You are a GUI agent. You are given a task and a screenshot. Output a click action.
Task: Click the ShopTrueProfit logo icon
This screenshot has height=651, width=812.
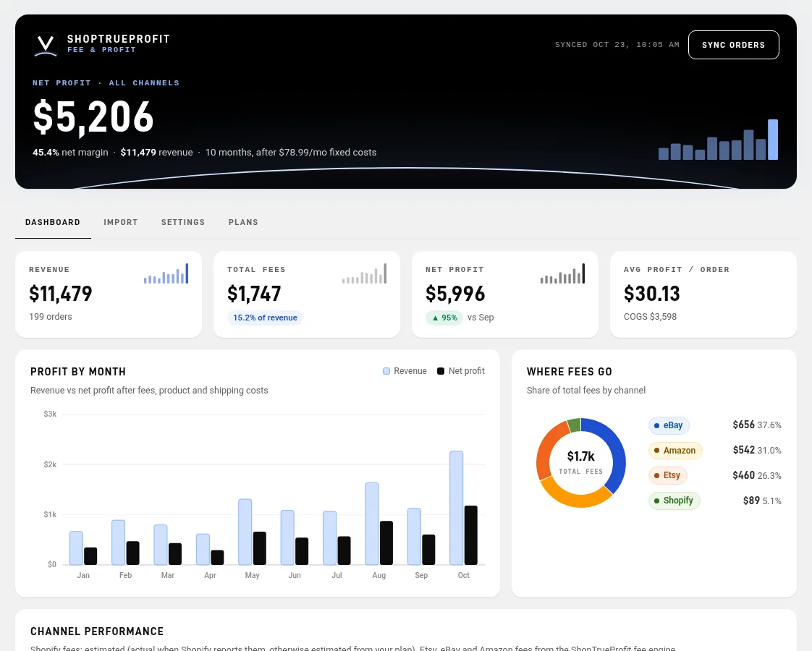(x=46, y=45)
